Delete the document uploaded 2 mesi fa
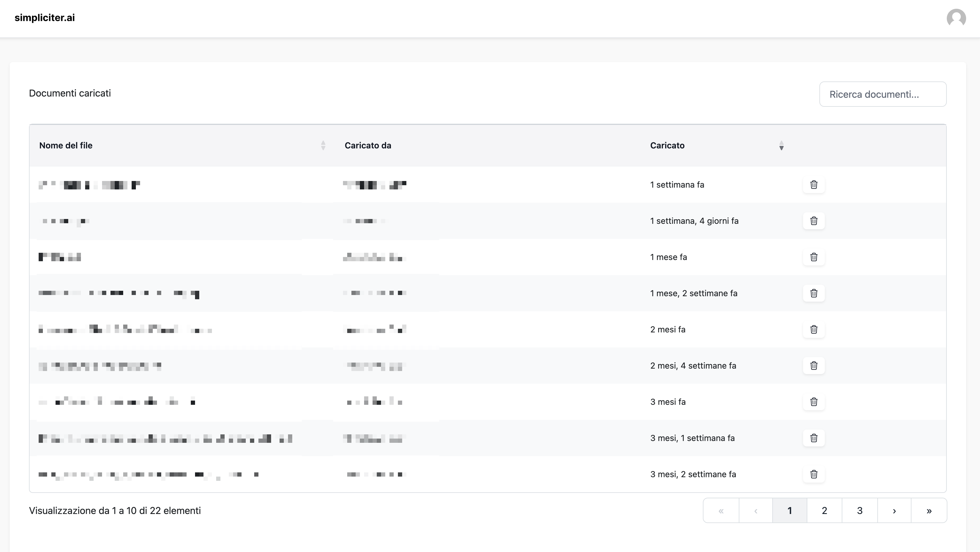The width and height of the screenshot is (980, 552). coord(813,329)
